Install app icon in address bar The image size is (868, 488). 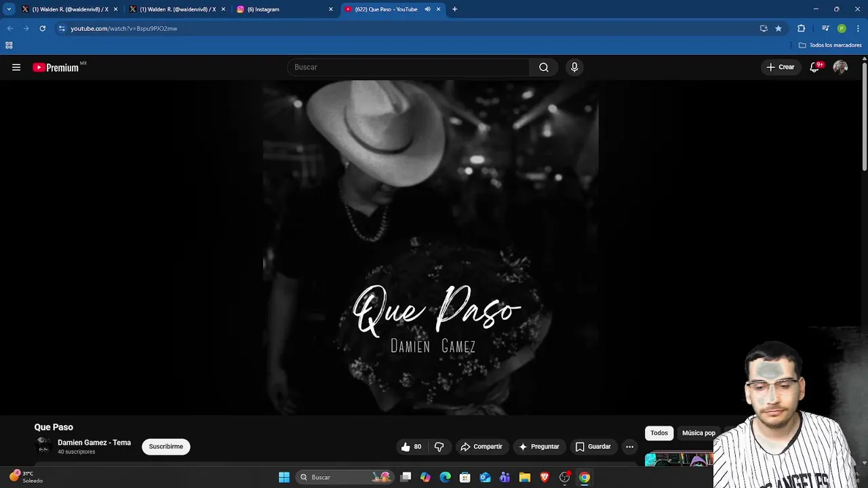(764, 28)
